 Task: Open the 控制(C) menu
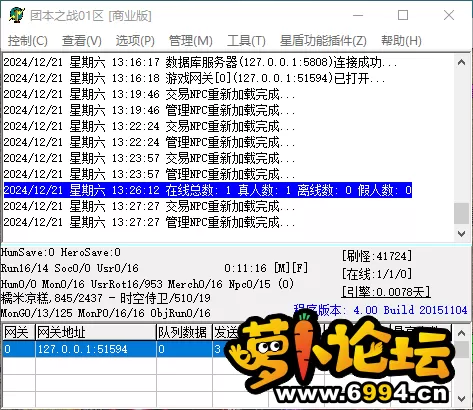(x=28, y=41)
